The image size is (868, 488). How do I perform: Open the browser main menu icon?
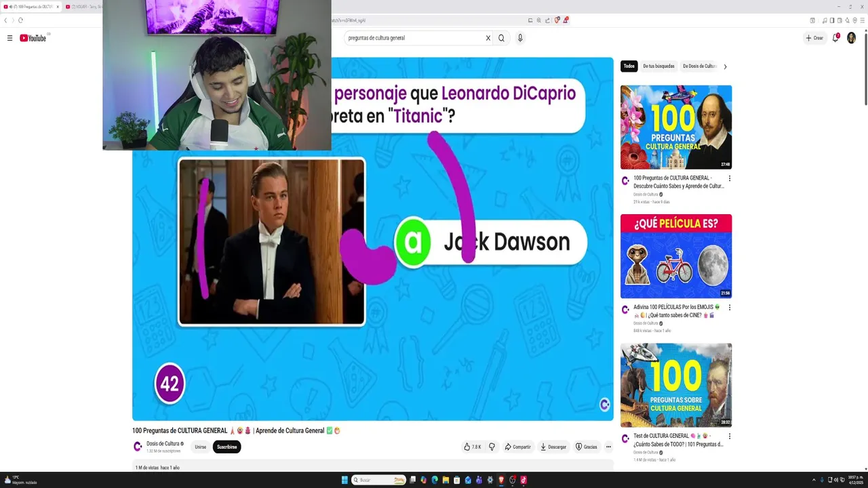[862, 20]
